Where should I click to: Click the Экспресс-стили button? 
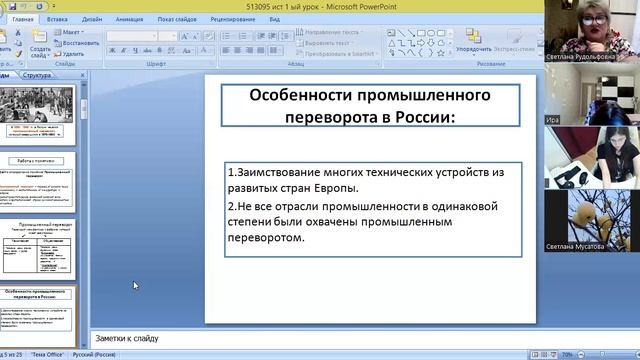(514, 42)
